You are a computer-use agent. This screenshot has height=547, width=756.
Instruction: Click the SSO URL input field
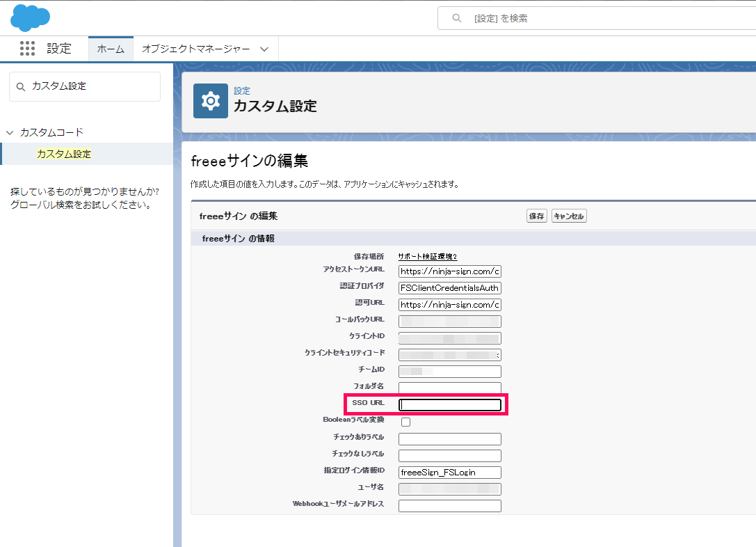coord(450,405)
